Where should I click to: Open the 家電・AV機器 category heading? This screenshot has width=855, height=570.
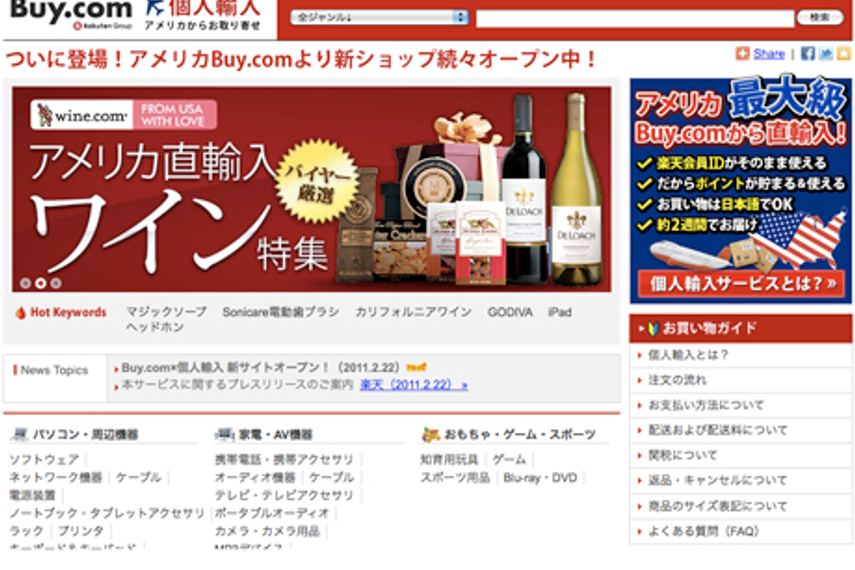point(275,434)
